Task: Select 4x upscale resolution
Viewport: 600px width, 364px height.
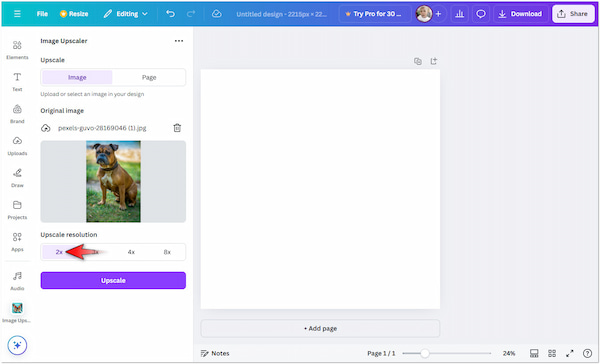Action: coord(131,252)
